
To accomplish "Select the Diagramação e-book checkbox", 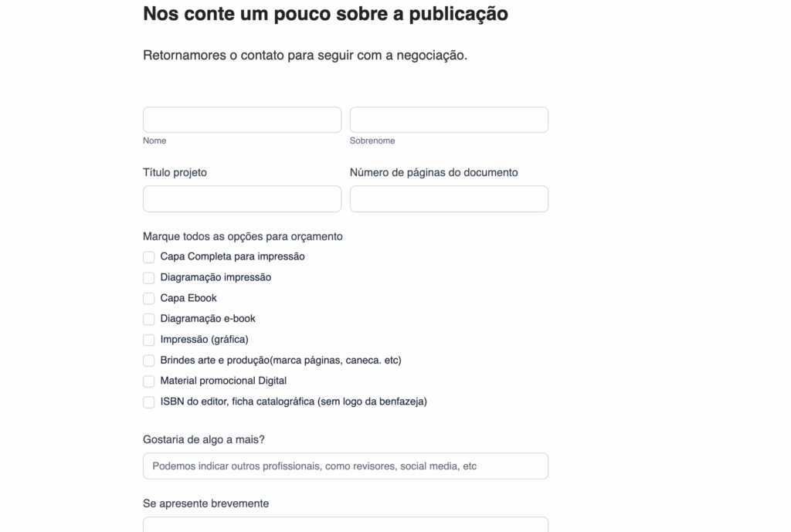I will pyautogui.click(x=149, y=319).
